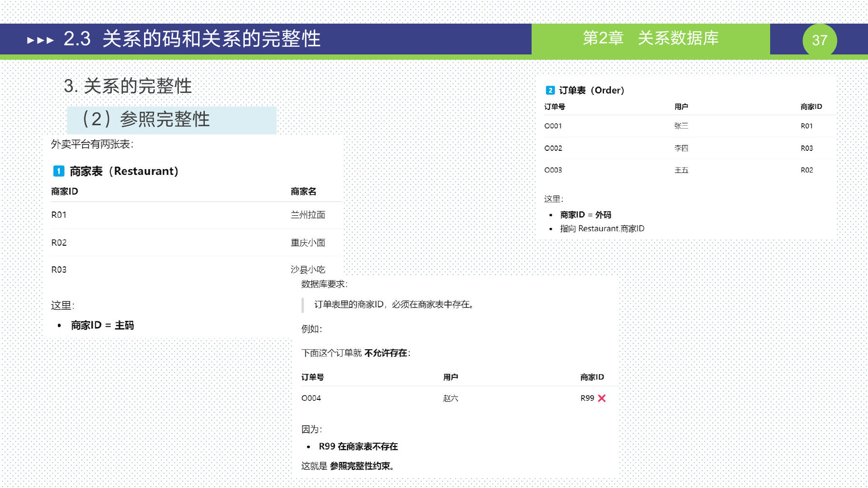The width and height of the screenshot is (868, 488).
Task: Select cell R01 in the Restaurant table
Action: [x=59, y=215]
